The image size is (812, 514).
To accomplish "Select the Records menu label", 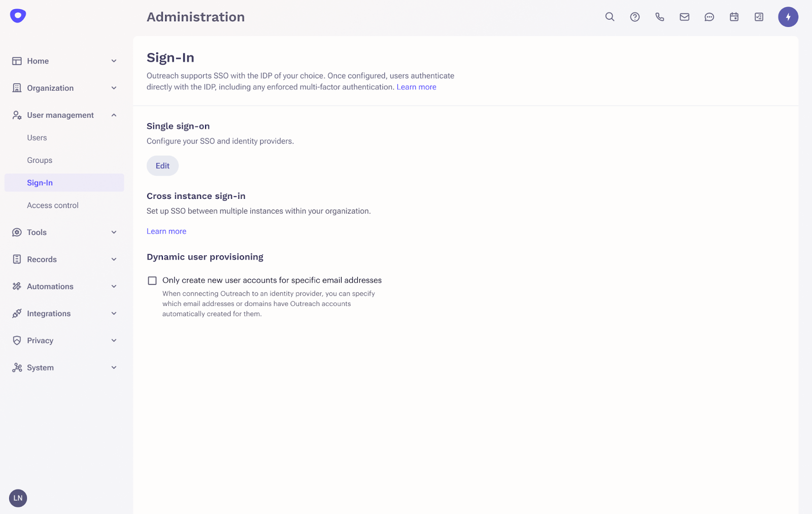I will coord(42,259).
